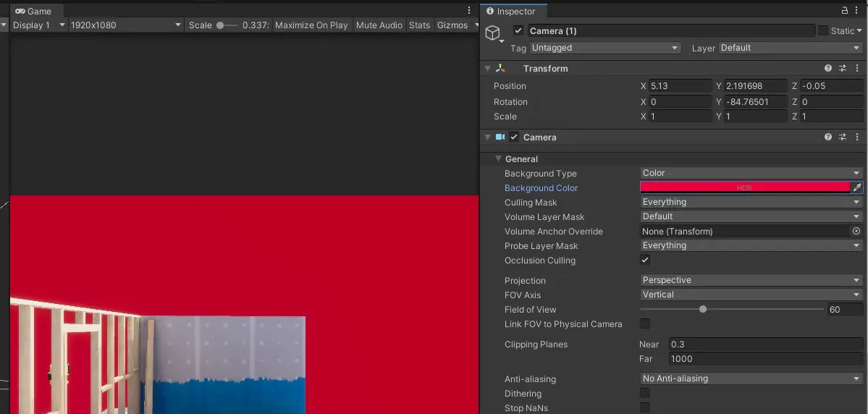Click the Position X field
This screenshot has width=868, height=414.
click(x=681, y=86)
